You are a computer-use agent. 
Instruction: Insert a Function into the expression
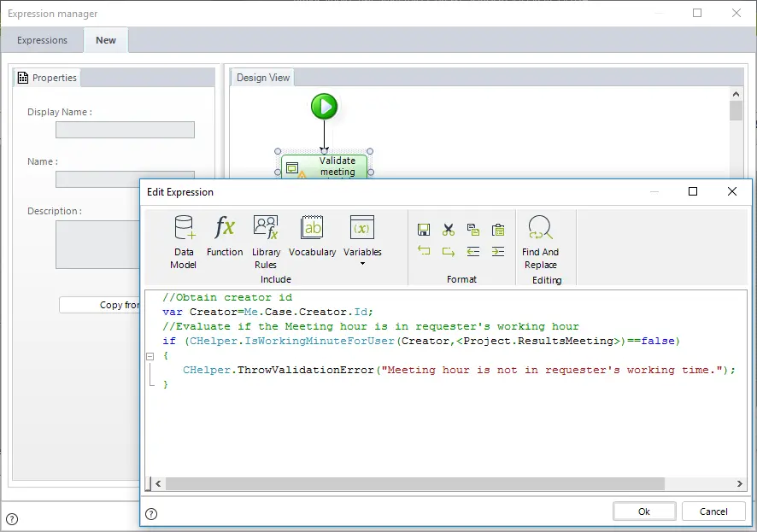coord(225,236)
